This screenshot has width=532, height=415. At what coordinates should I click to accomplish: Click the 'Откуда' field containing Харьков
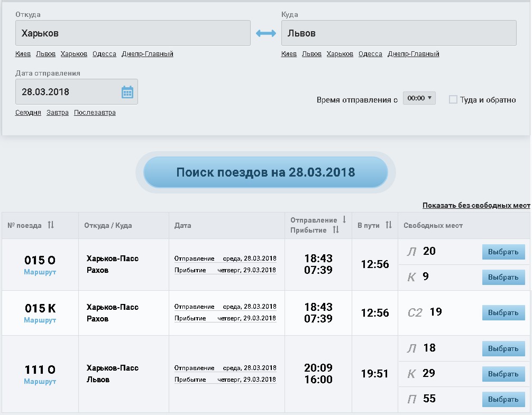pyautogui.click(x=133, y=33)
